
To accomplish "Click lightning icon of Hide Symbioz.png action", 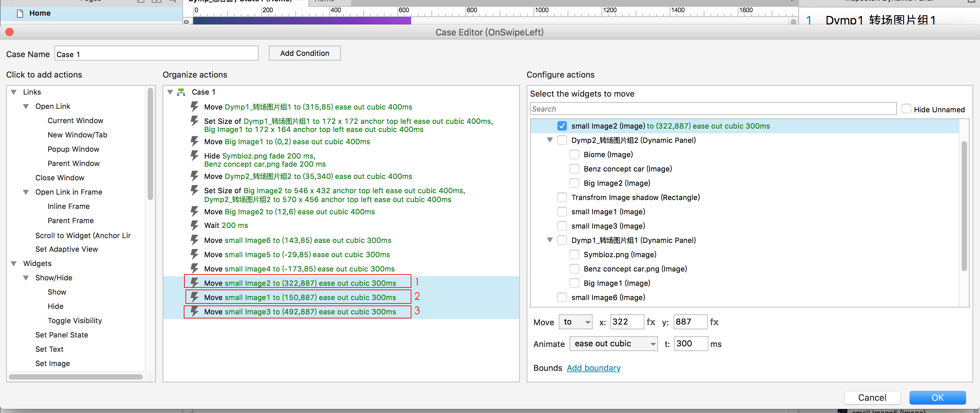I will point(194,155).
